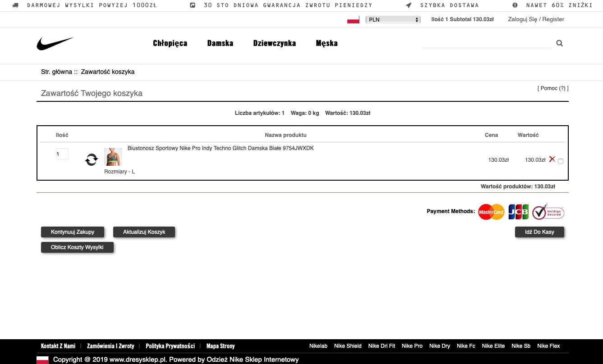Click the Zaloguj Się link
Image resolution: width=603 pixels, height=364 pixels.
523,19
